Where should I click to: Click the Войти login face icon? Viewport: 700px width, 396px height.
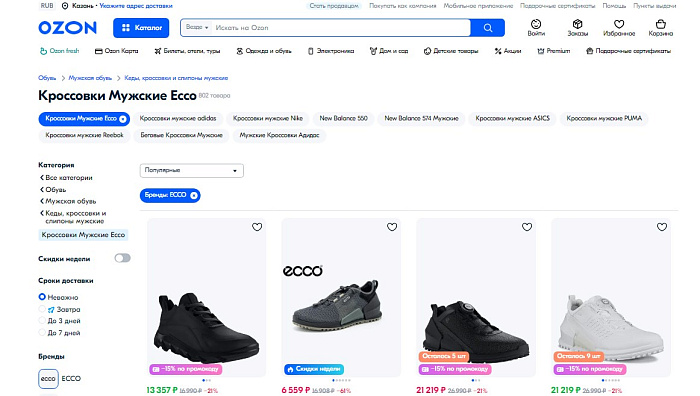(536, 24)
